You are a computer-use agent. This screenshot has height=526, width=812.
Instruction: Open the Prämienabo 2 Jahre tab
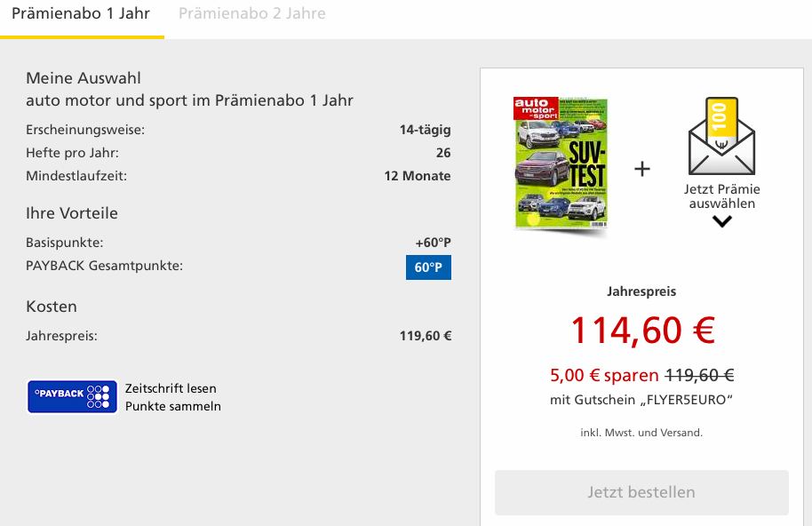tap(251, 14)
